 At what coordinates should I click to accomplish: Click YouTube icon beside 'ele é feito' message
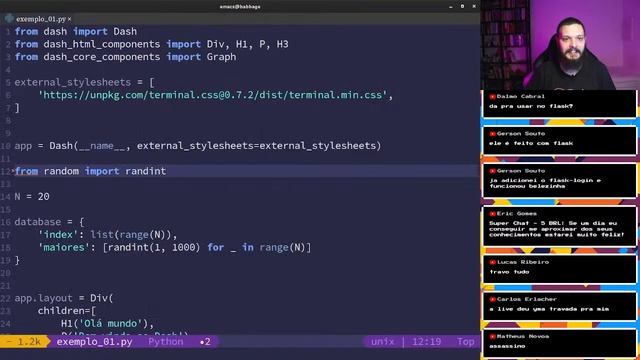pos(492,134)
